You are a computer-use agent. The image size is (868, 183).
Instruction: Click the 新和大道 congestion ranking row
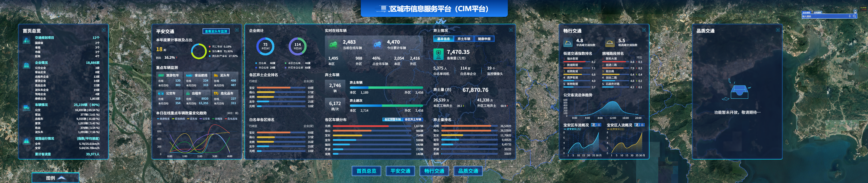(622, 60)
